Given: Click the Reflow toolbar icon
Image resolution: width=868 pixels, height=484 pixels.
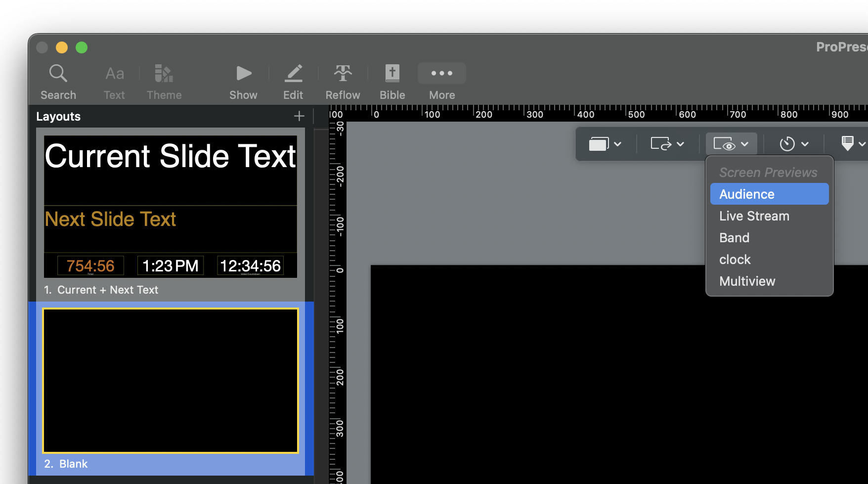Looking at the screenshot, I should click(343, 74).
